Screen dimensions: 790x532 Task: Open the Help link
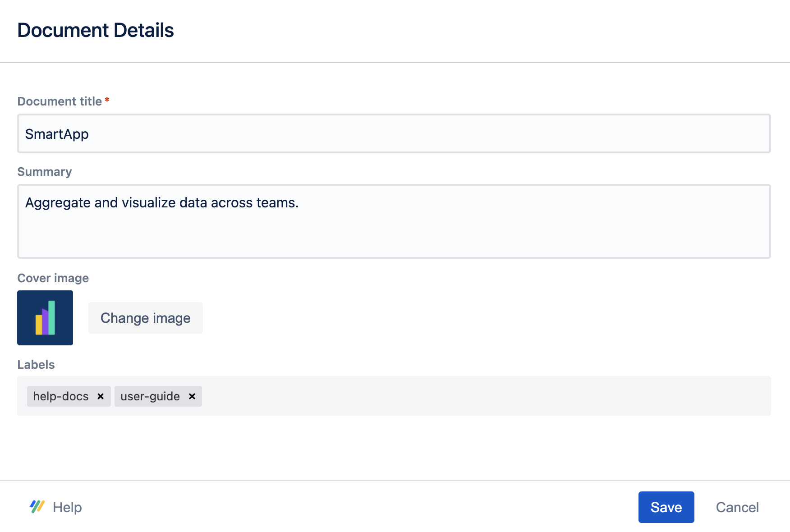tap(67, 507)
